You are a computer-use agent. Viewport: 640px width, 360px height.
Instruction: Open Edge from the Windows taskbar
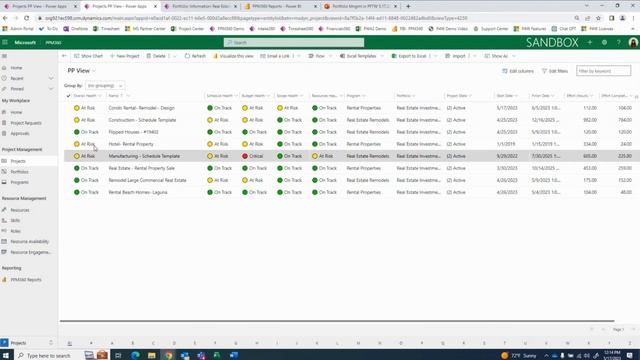coord(135,355)
